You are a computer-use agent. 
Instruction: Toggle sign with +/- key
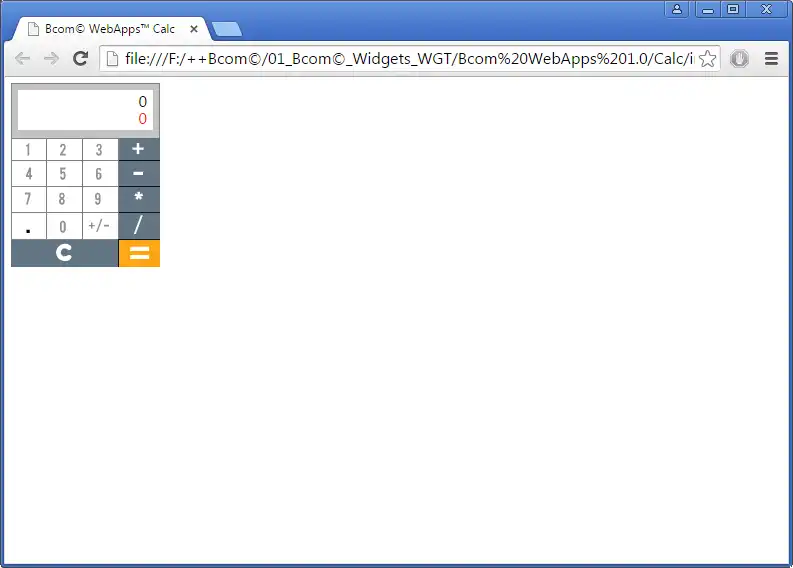click(x=100, y=226)
